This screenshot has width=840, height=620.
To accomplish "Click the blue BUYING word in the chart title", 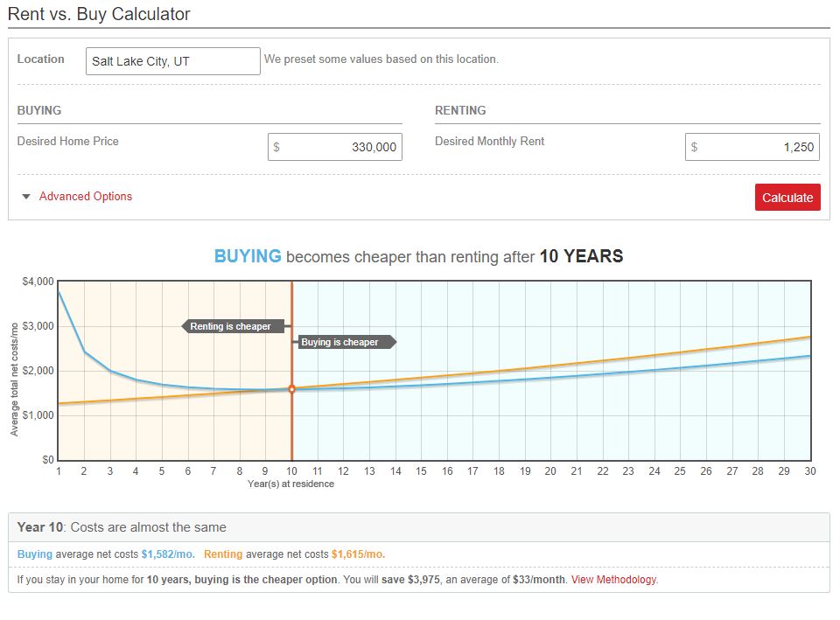I will point(248,257).
